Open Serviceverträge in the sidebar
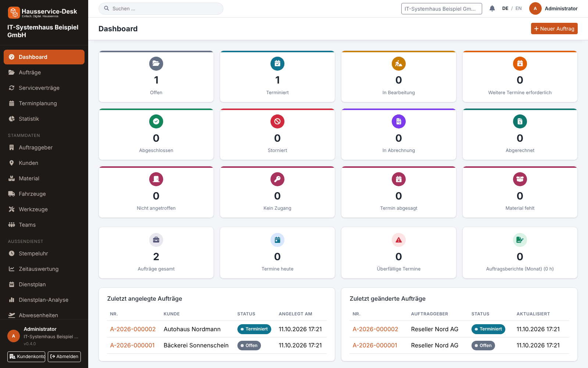Screen dimensions: 588x368 coord(44,88)
